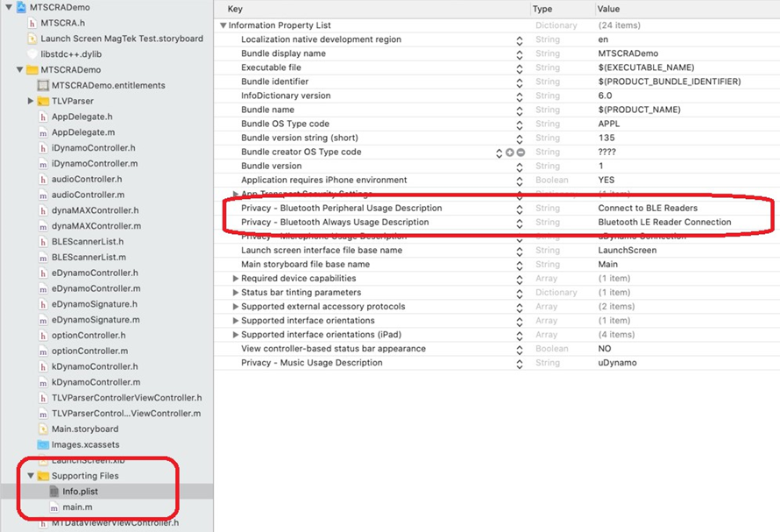Select Privacy - Bluetooth Always Usage Description key
Image resolution: width=780 pixels, height=532 pixels.
point(335,222)
